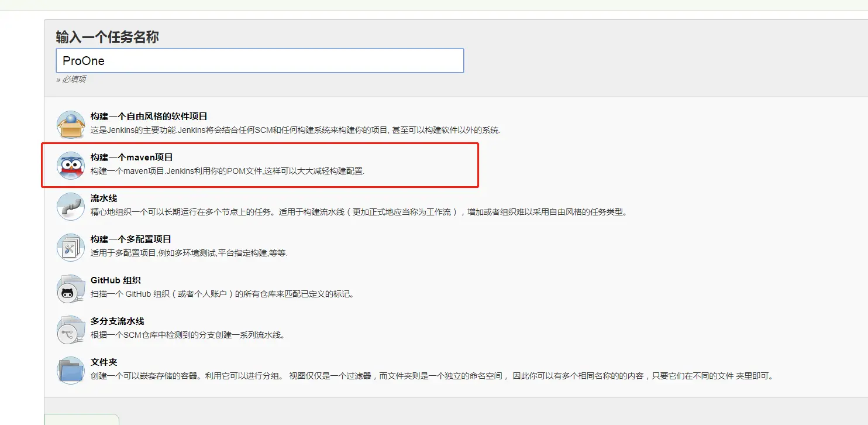
Task: Focus the task name field containing ProOne
Action: coord(260,61)
